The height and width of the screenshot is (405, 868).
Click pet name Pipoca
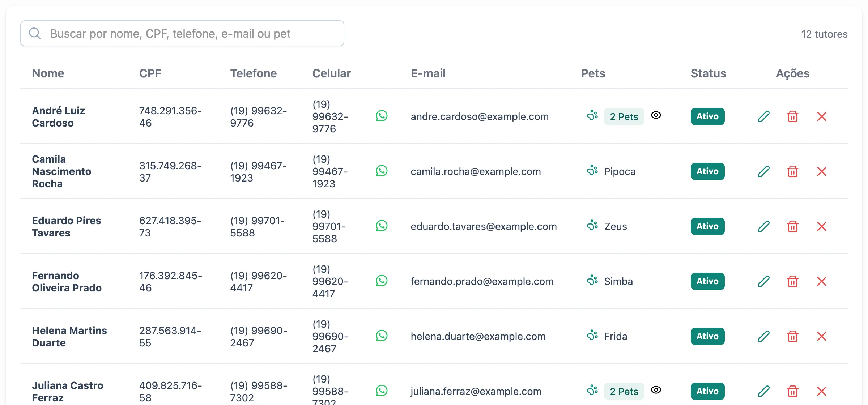point(620,171)
